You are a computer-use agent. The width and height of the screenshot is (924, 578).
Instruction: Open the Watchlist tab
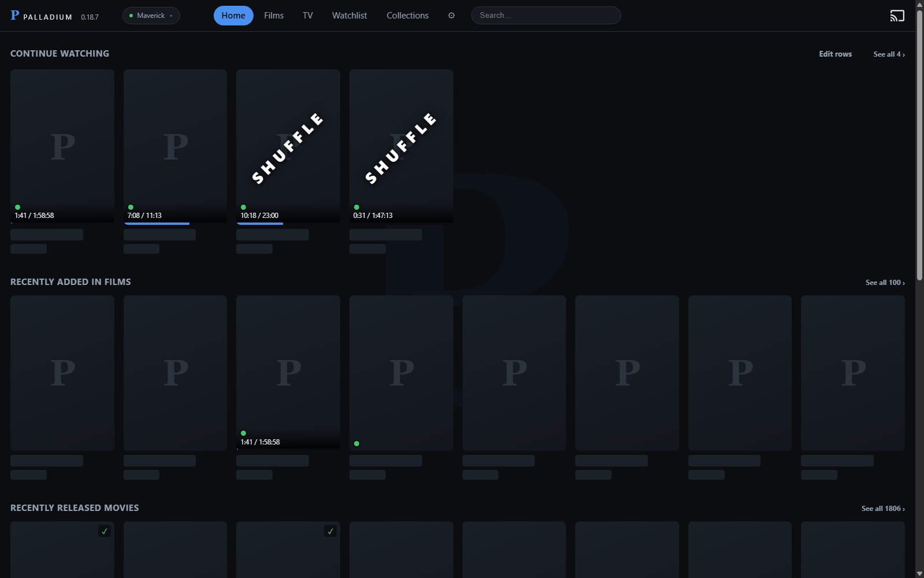pos(349,16)
